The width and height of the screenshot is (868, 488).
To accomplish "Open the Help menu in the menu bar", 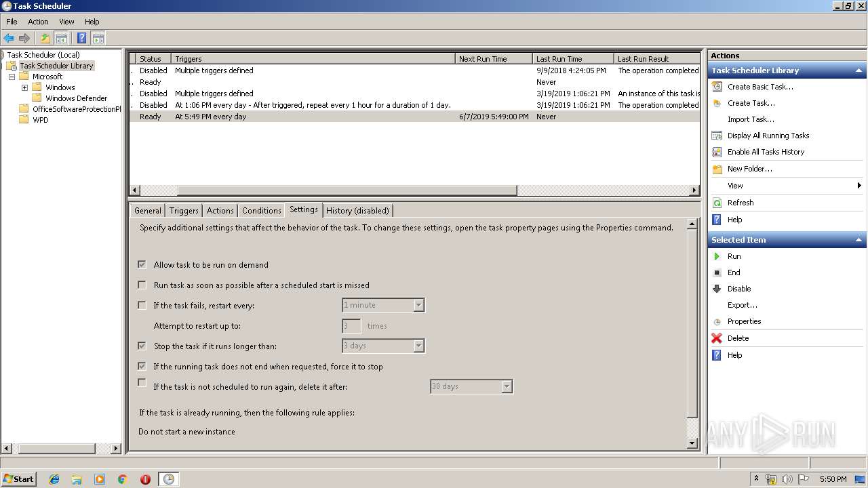I will point(92,22).
